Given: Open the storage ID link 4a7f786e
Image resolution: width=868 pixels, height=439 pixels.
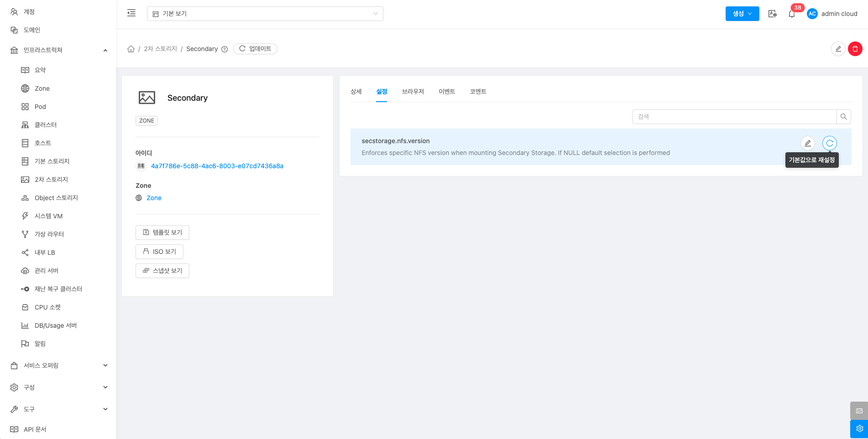Looking at the screenshot, I should coord(217,166).
